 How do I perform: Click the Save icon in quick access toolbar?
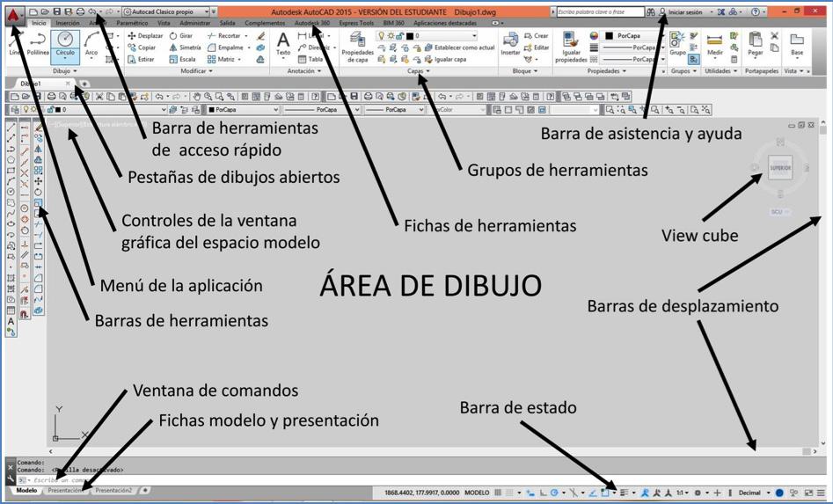pyautogui.click(x=57, y=11)
